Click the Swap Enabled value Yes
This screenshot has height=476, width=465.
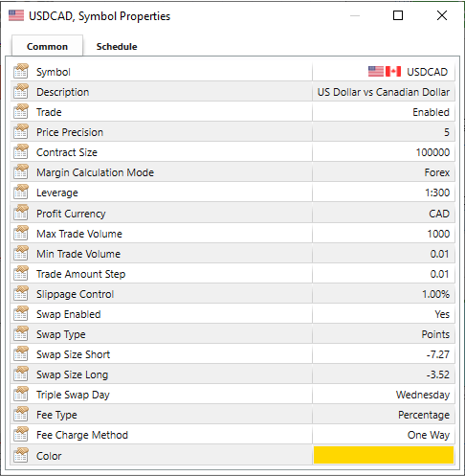[x=442, y=314]
